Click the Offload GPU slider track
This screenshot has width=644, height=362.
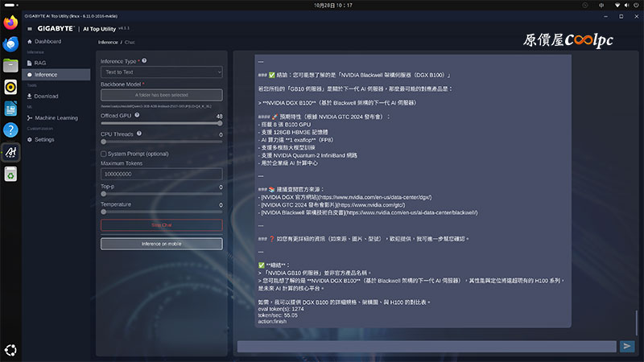click(161, 124)
